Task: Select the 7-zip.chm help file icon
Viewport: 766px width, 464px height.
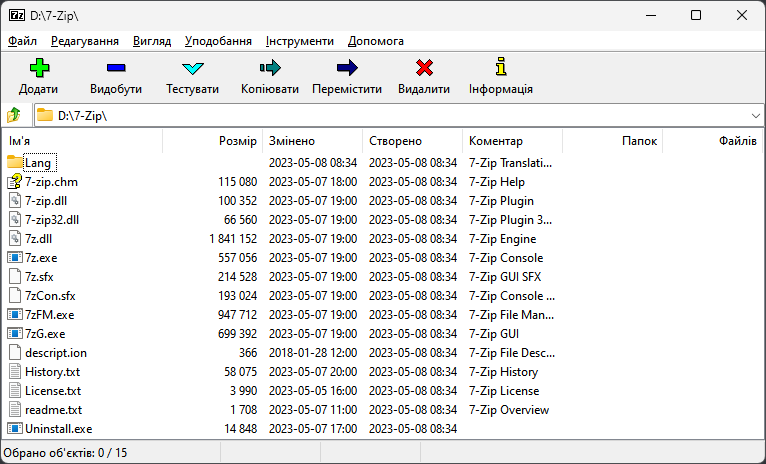Action: 15,181
